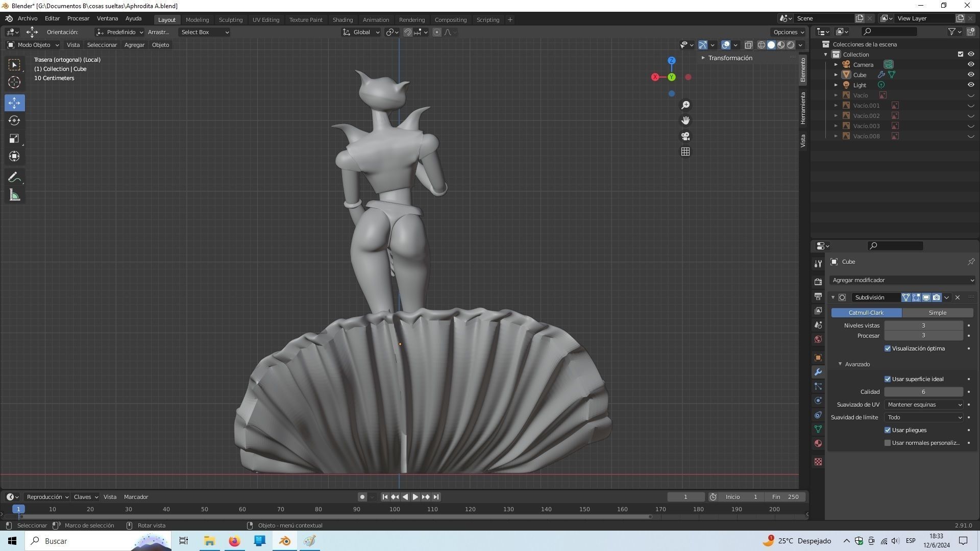Toggle X-ray display in viewport header
Screen dimensions: 980x551
click(748, 45)
